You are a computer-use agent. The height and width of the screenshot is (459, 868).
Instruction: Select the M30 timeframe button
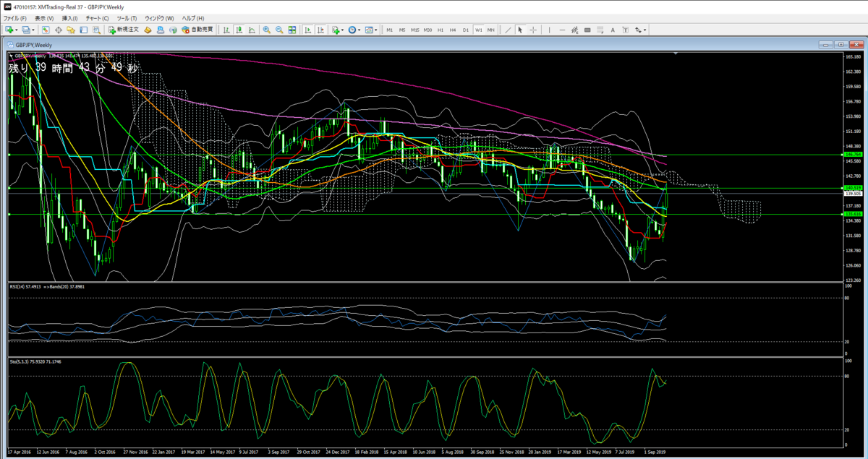[427, 30]
